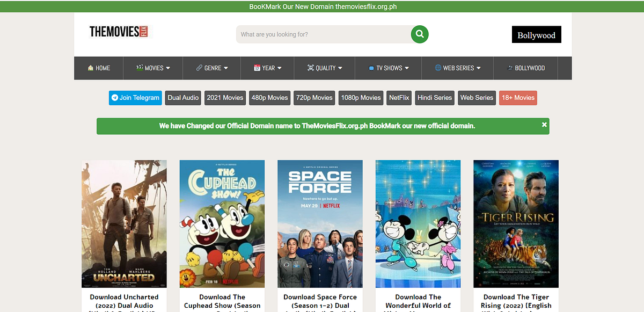Click the red 18+ Movies button

coord(518,98)
